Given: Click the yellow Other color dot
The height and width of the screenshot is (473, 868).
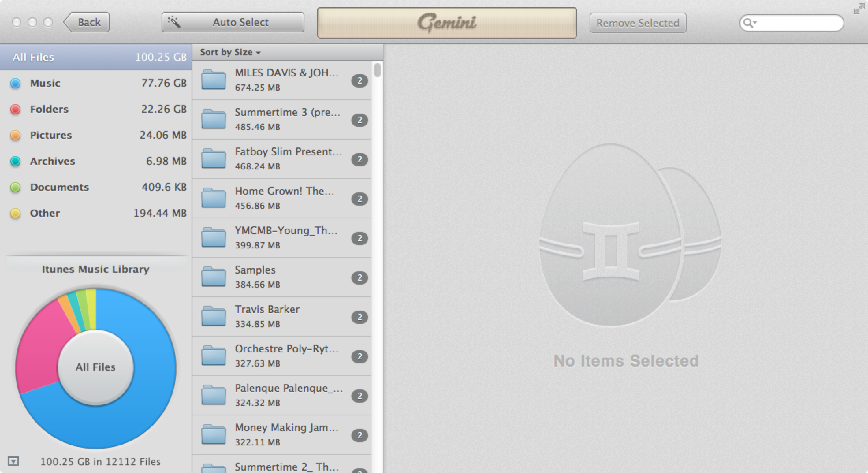Looking at the screenshot, I should 15,213.
